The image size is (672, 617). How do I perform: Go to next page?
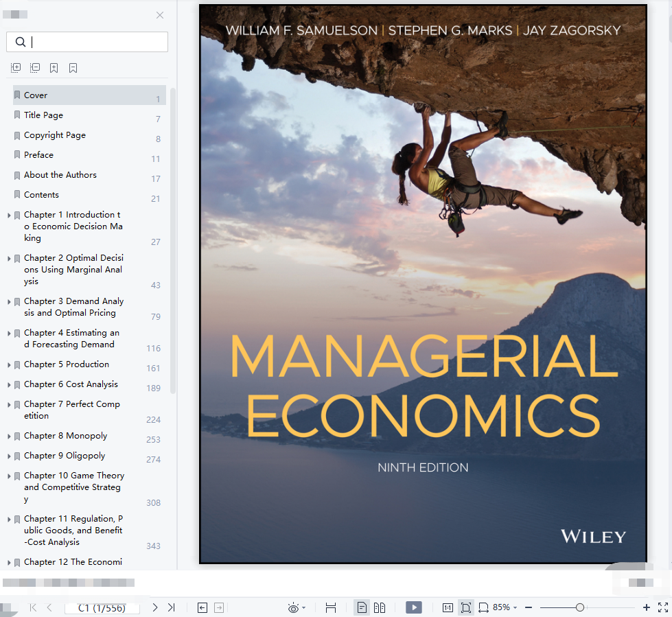155,607
